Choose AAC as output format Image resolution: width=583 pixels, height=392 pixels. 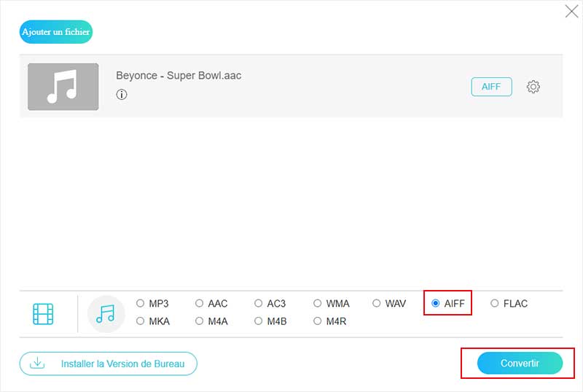click(200, 303)
